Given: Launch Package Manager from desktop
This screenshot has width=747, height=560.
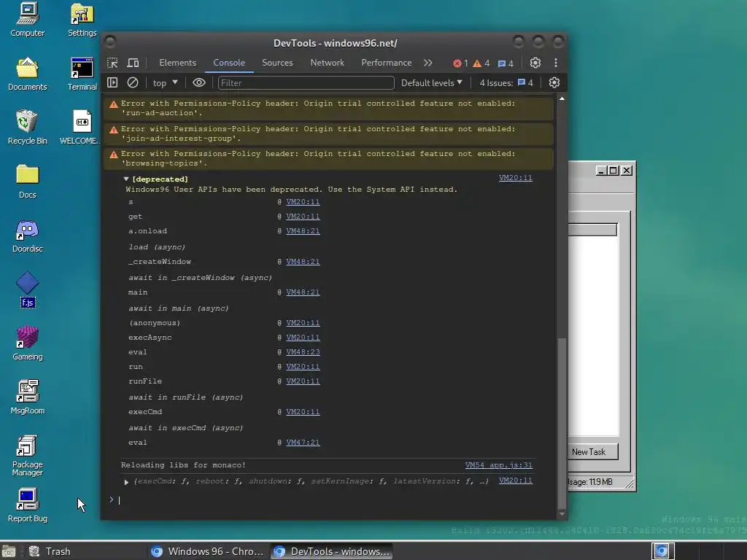Looking at the screenshot, I should tap(27, 455).
